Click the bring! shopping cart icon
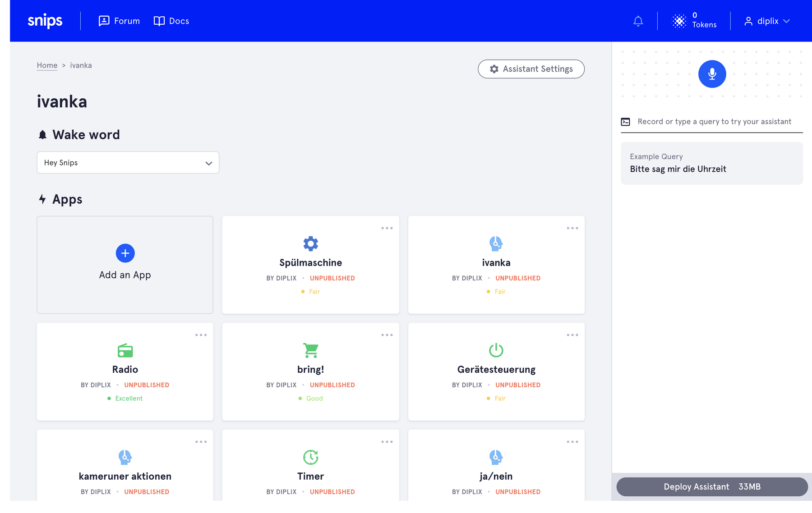 tap(310, 350)
